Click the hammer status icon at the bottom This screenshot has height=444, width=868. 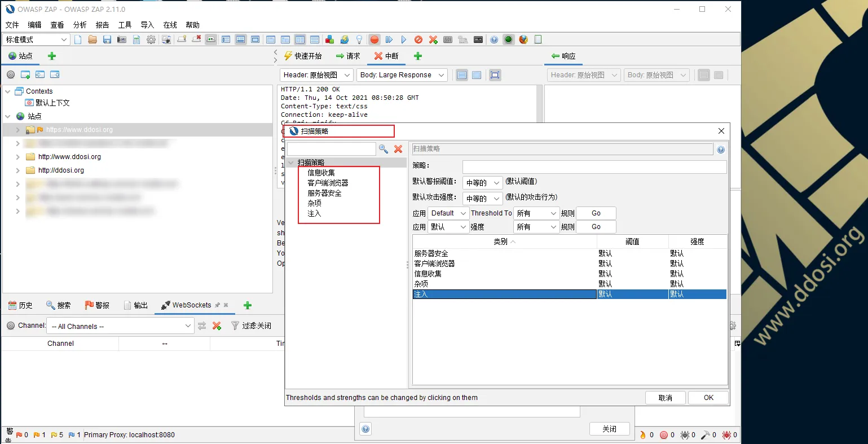pyautogui.click(x=705, y=435)
